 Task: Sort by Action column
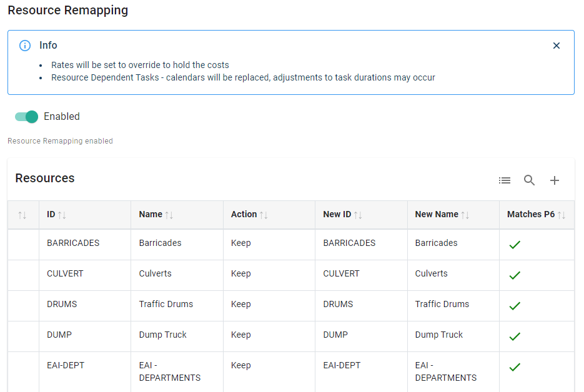(264, 215)
